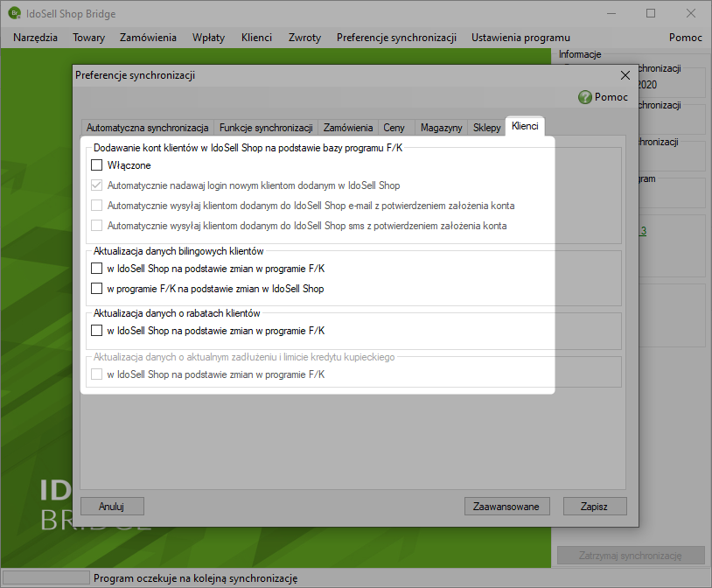Click the 'Aktualizacja danych o rabatach klientów' heading
This screenshot has height=588, width=712.
(177, 313)
